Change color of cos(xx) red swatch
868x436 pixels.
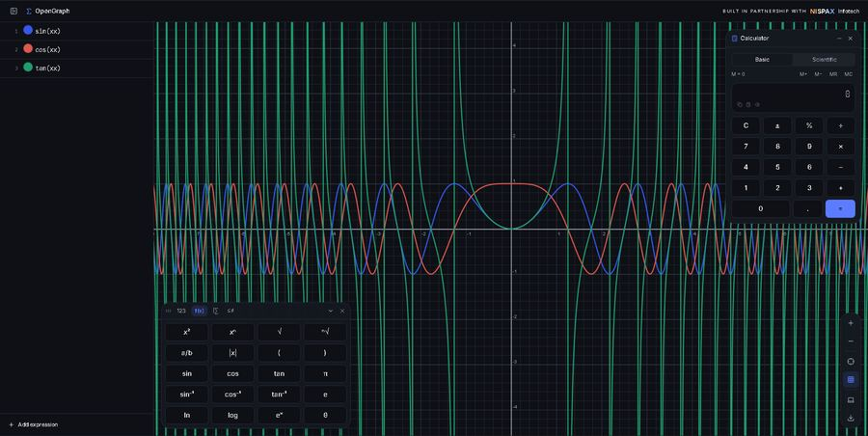(28, 49)
